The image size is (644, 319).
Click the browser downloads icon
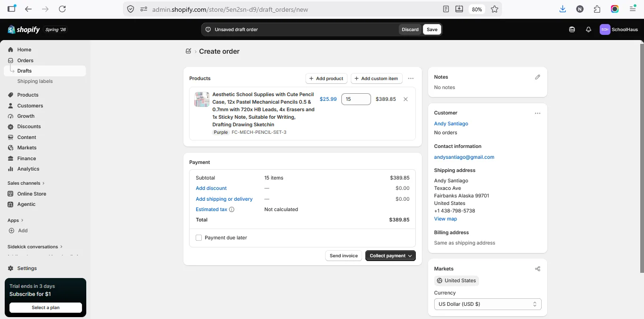[562, 9]
